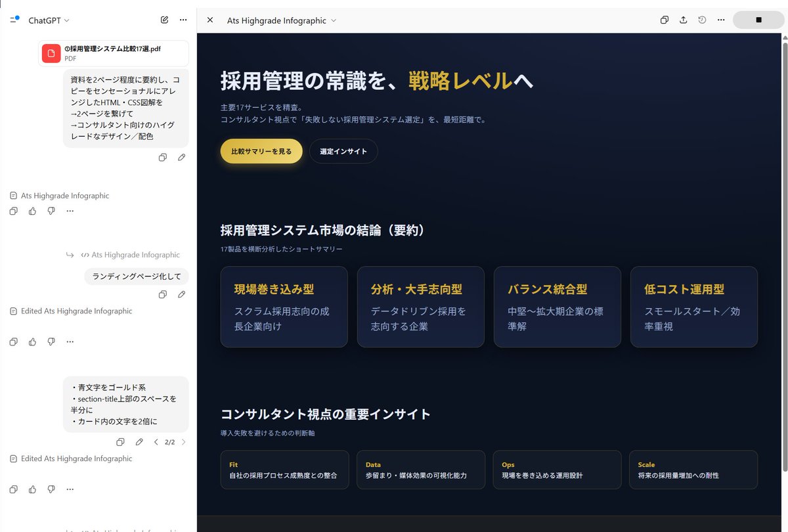Thumbs up the latest edited response
The width and height of the screenshot is (788, 532).
coord(32,489)
